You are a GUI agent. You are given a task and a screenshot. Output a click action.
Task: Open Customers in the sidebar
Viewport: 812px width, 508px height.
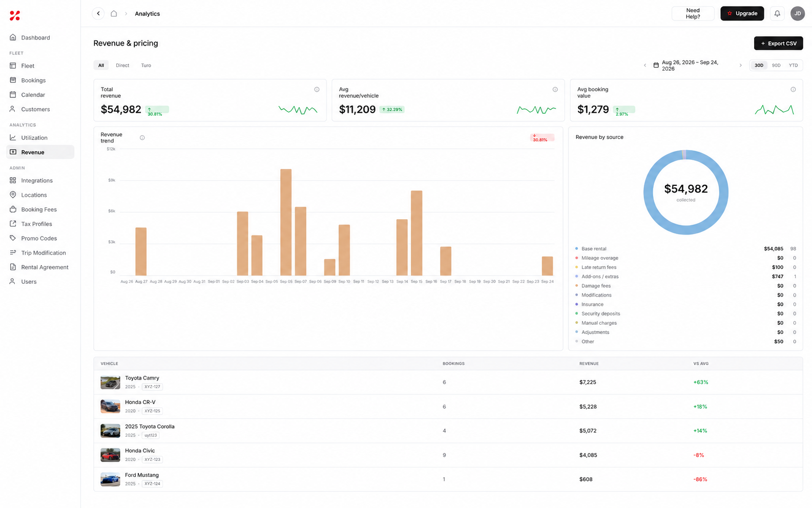pyautogui.click(x=40, y=109)
